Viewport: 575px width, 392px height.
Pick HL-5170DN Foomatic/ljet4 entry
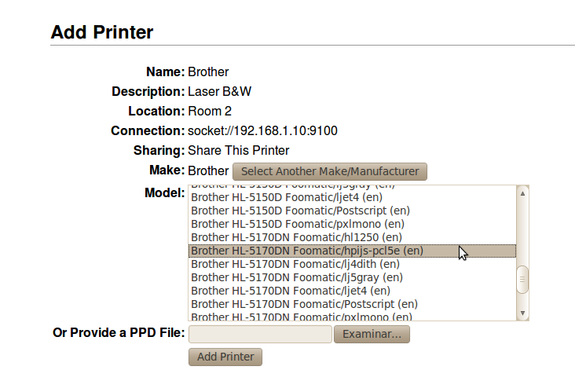290,291
